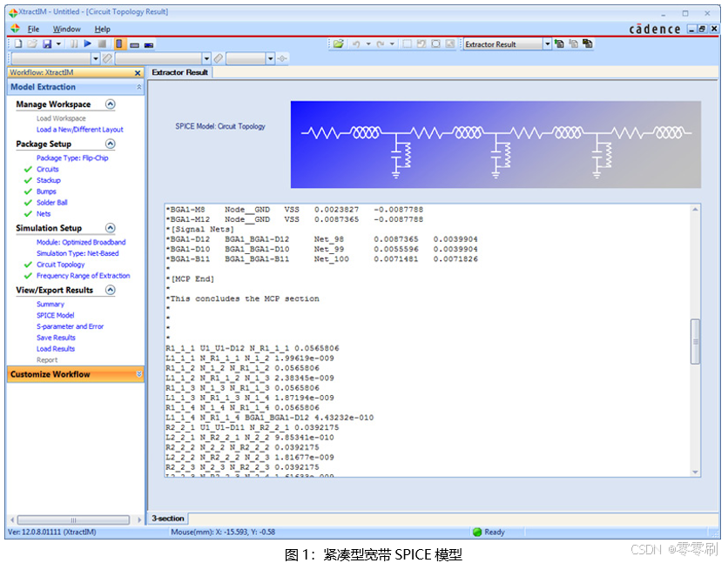The width and height of the screenshot is (728, 563).
Task: Click the Pause simulation icon
Action: (74, 44)
